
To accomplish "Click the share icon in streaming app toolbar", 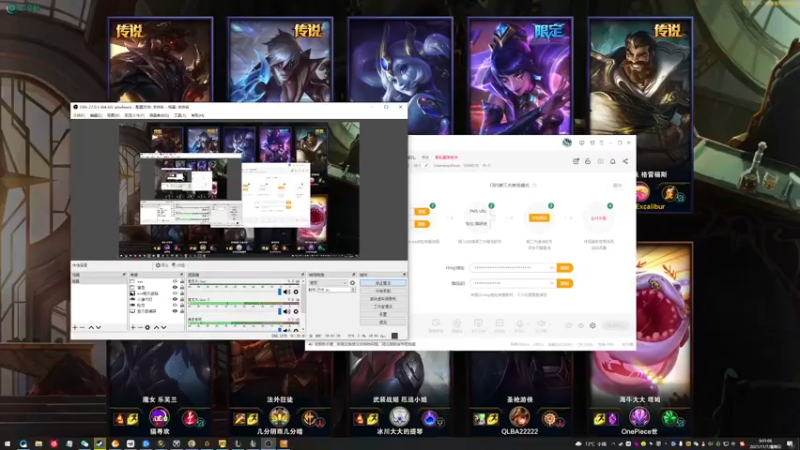I will coord(625,161).
